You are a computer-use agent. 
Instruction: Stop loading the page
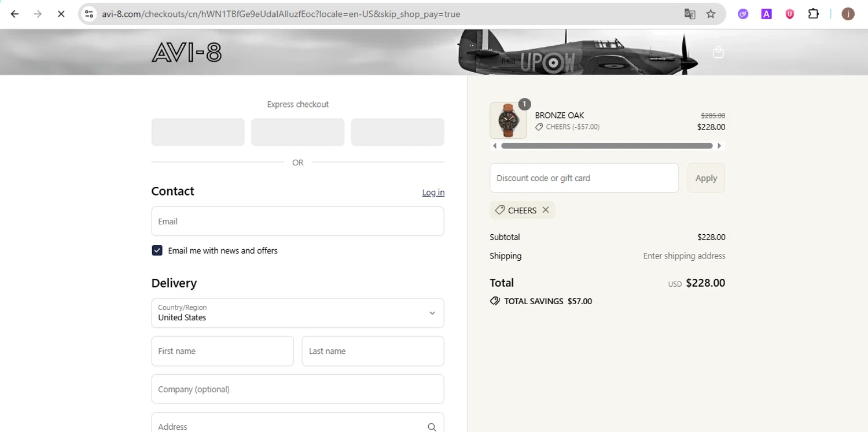coord(61,14)
